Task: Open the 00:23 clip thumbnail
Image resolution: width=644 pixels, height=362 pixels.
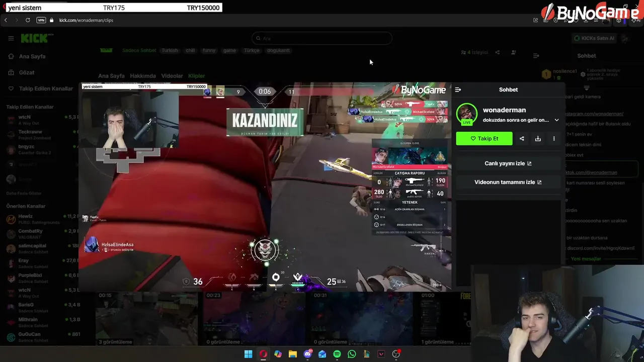Action: tap(254, 318)
